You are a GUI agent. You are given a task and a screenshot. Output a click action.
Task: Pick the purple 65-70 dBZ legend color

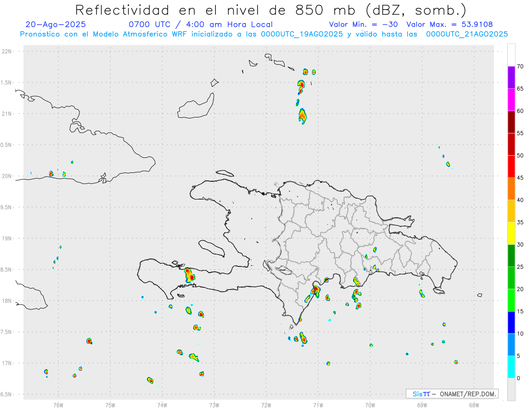click(x=511, y=78)
